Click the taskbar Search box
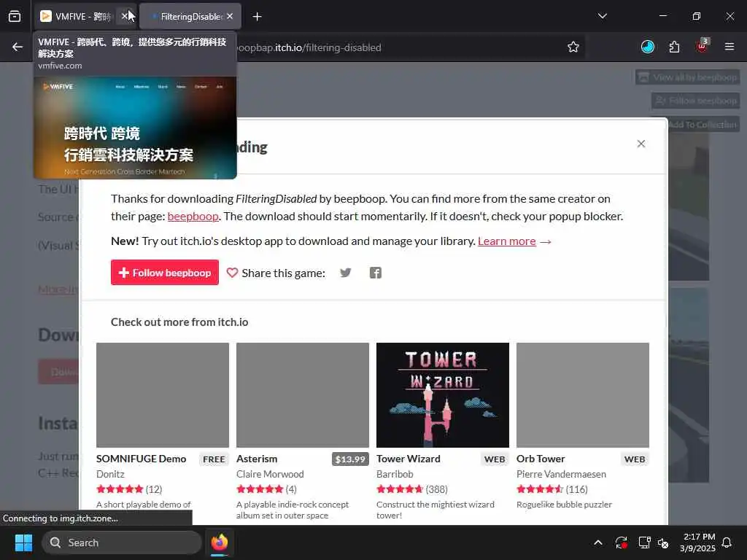This screenshot has height=560, width=747. point(122,542)
